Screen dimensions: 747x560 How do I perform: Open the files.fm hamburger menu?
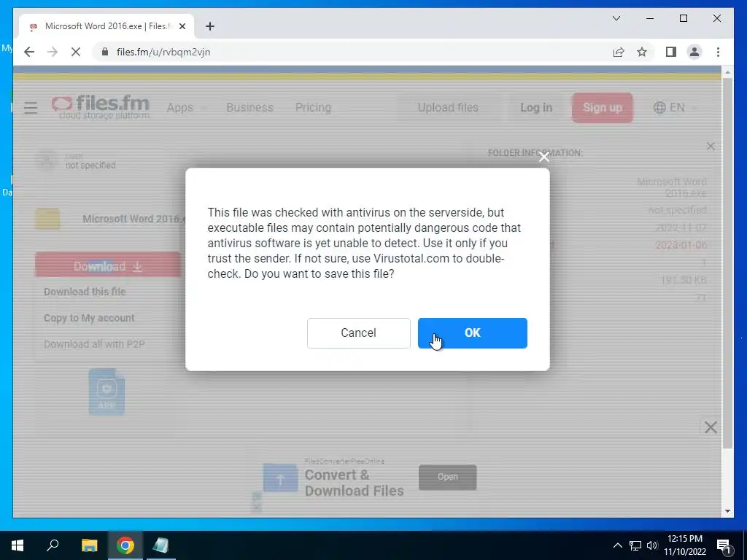click(31, 108)
